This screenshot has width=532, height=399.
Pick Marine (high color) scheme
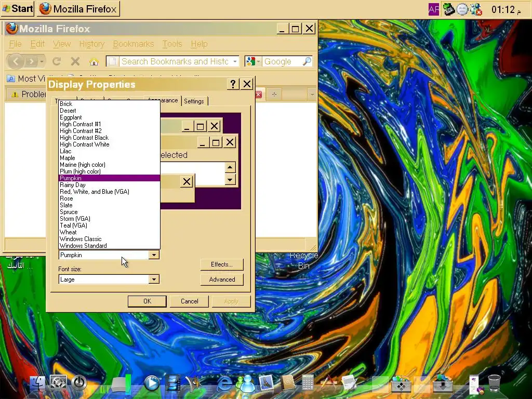(x=109, y=165)
